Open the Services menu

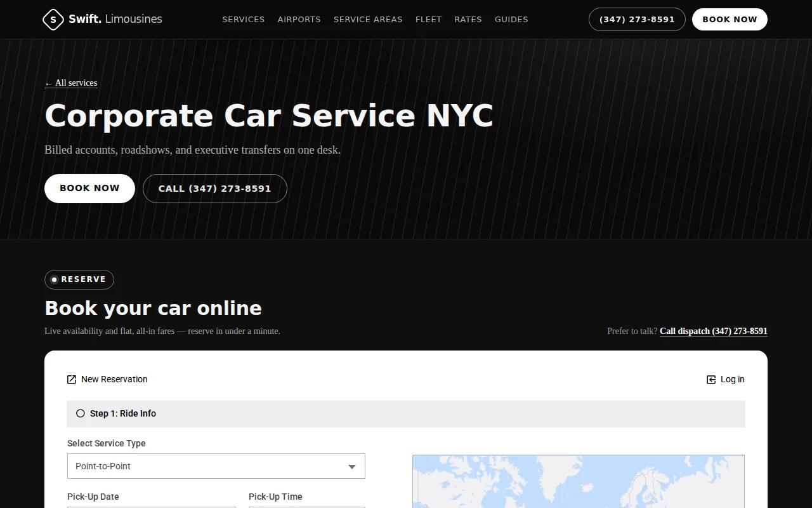tap(244, 20)
